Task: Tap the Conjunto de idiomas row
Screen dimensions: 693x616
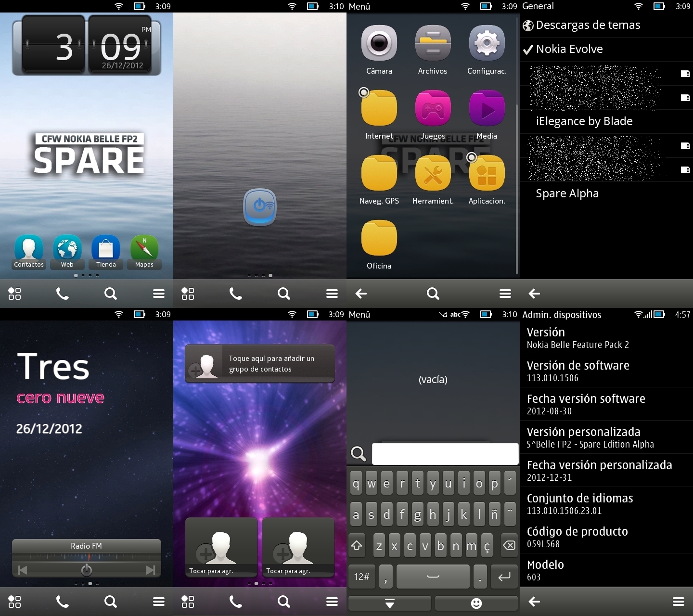Action: [x=606, y=504]
